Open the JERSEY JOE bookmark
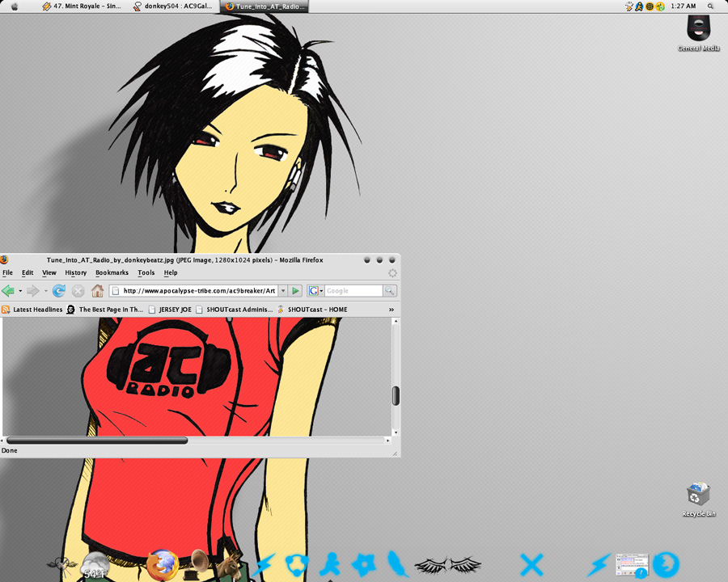This screenshot has height=582, width=728. (x=170, y=310)
